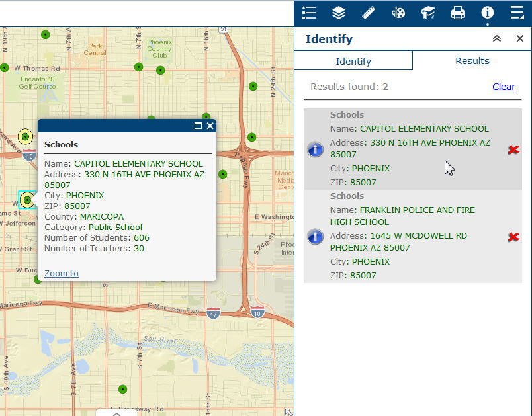
Task: Switch to the Results tab
Action: tap(472, 61)
